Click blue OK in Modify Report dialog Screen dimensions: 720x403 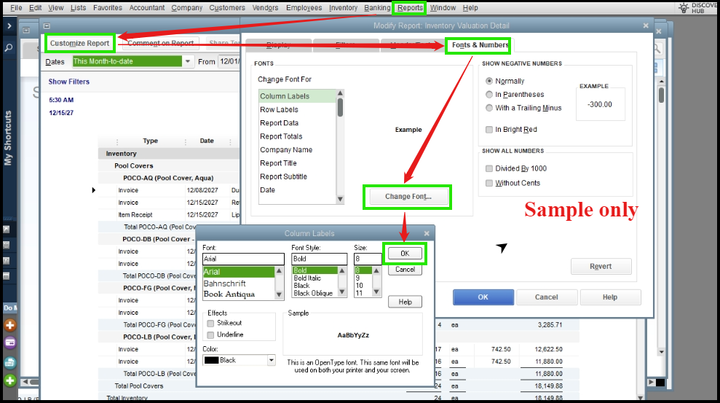(x=483, y=297)
